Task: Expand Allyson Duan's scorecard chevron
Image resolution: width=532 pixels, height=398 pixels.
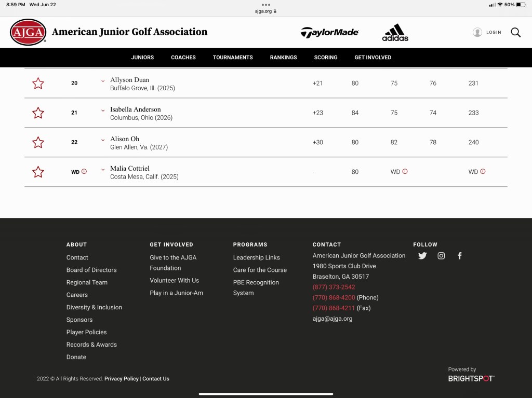Action: pyautogui.click(x=103, y=81)
